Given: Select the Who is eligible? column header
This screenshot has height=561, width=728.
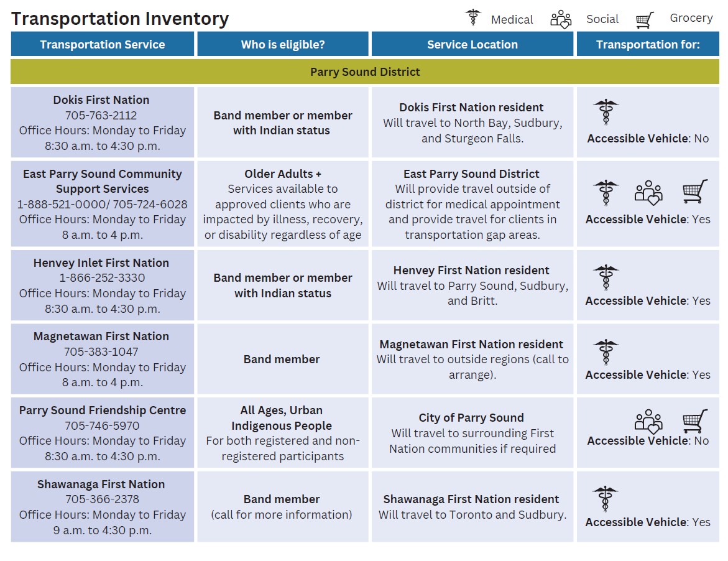Looking at the screenshot, I should (x=283, y=45).
